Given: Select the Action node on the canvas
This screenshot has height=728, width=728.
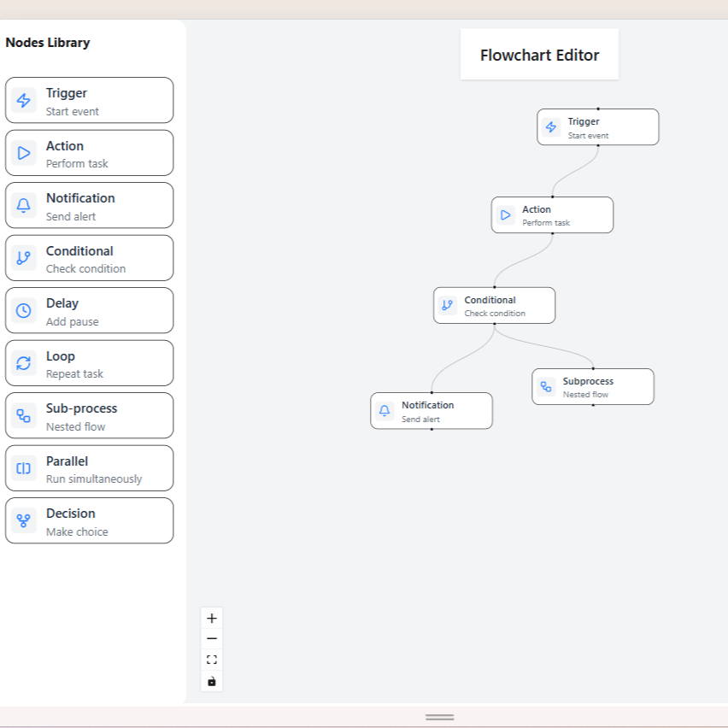Looking at the screenshot, I should coord(552,215).
